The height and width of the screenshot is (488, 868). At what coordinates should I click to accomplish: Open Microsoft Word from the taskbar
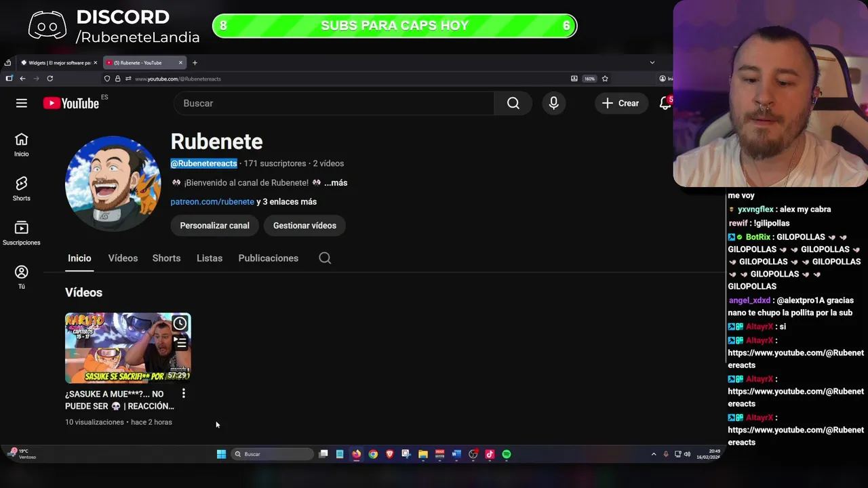coord(456,454)
